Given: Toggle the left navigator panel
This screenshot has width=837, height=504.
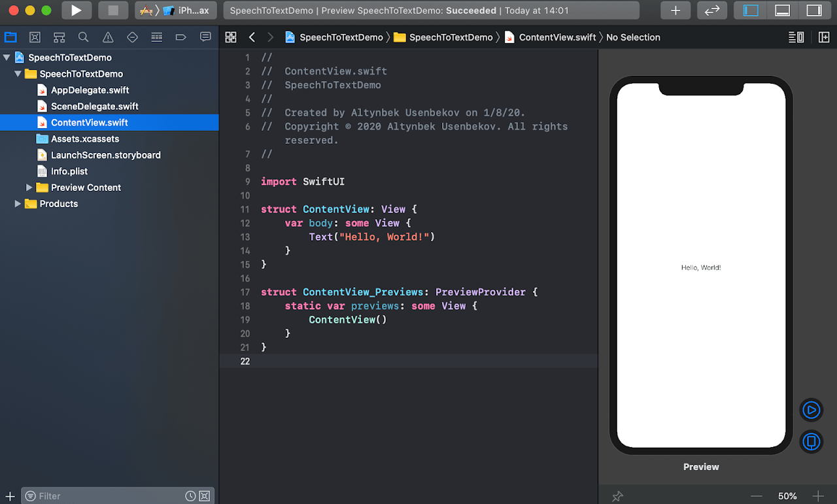Looking at the screenshot, I should [x=751, y=10].
